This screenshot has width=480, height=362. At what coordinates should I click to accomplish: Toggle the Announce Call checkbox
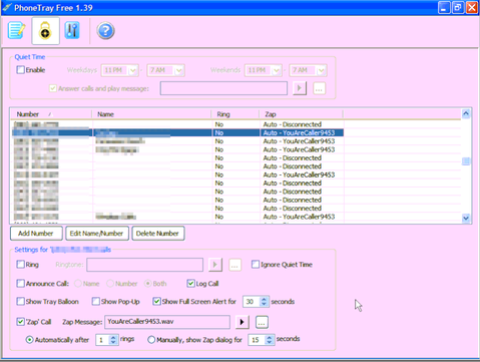pos(21,284)
